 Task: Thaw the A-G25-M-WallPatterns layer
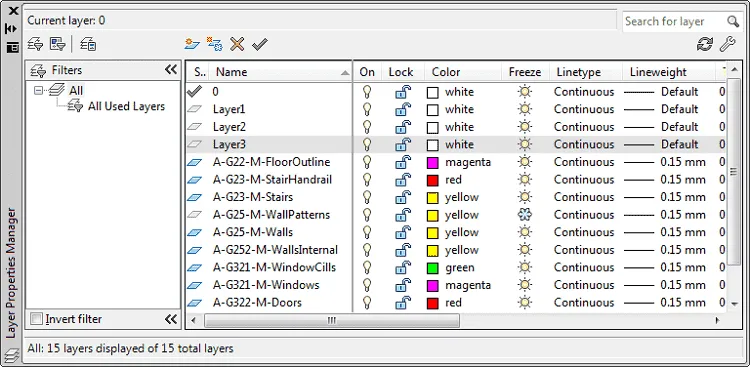pos(525,215)
